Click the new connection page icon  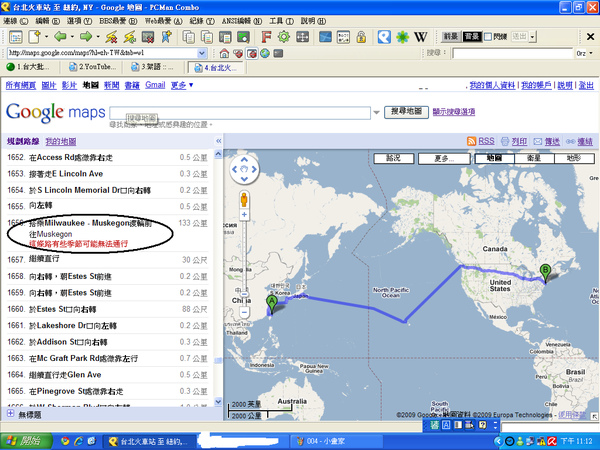pyautogui.click(x=34, y=37)
